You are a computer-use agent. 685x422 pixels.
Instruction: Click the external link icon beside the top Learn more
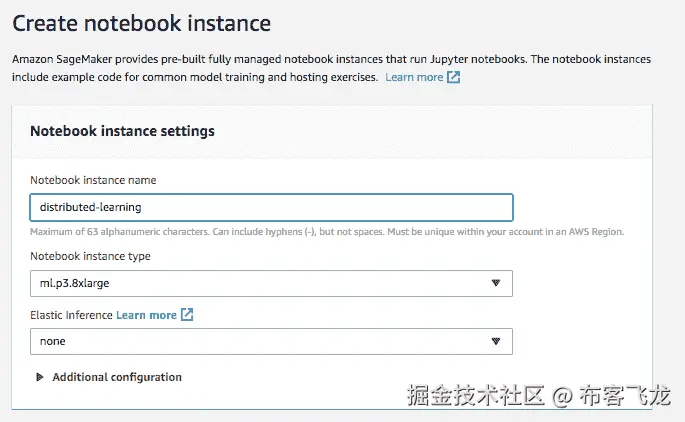coord(454,77)
